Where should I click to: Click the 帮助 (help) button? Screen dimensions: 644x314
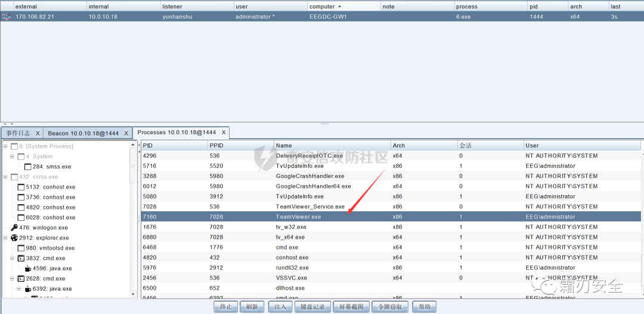[425, 307]
